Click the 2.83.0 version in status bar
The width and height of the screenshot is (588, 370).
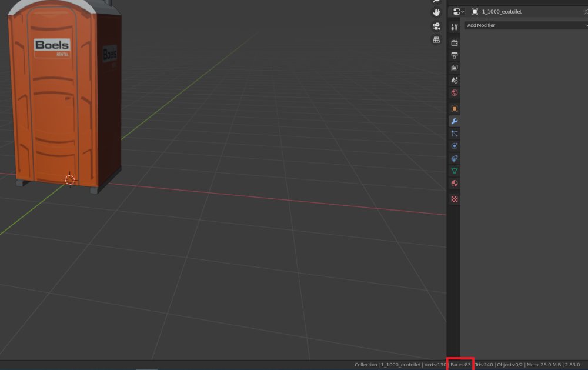point(572,365)
